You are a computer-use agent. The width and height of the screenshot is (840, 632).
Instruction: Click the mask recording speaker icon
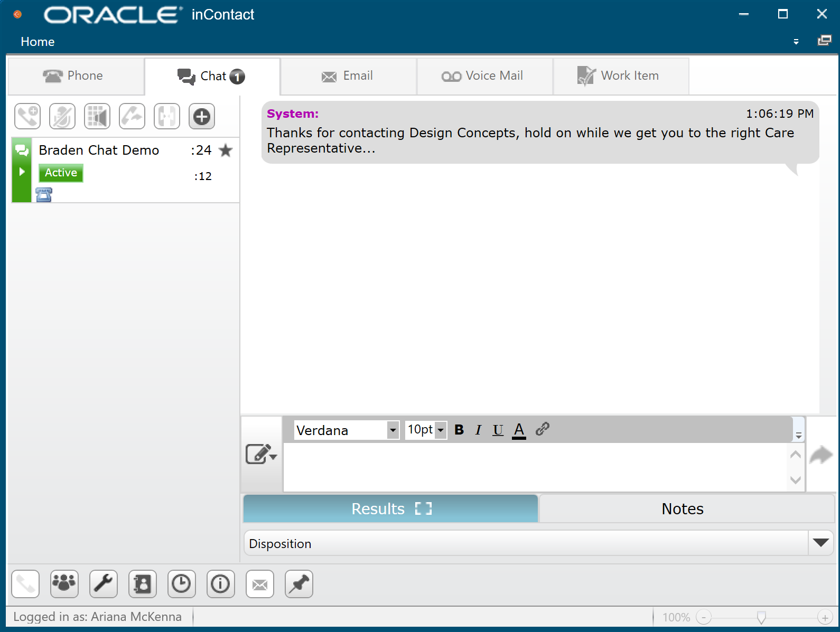click(x=97, y=116)
